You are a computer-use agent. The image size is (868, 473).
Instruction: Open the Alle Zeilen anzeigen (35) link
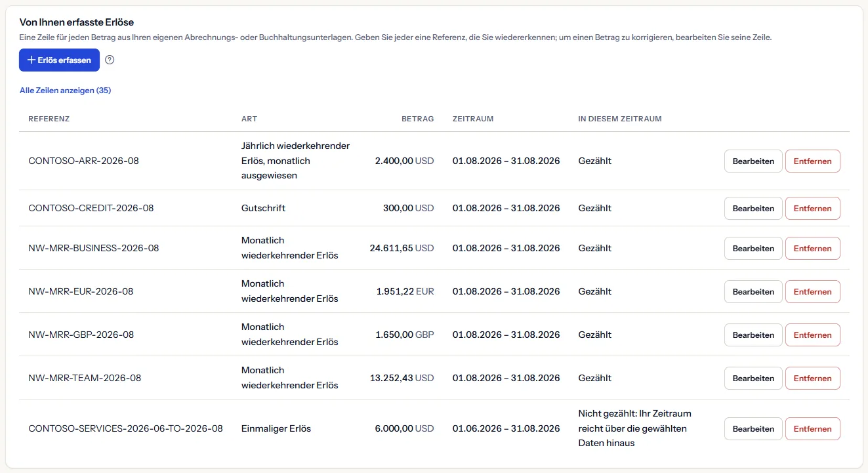click(x=65, y=91)
